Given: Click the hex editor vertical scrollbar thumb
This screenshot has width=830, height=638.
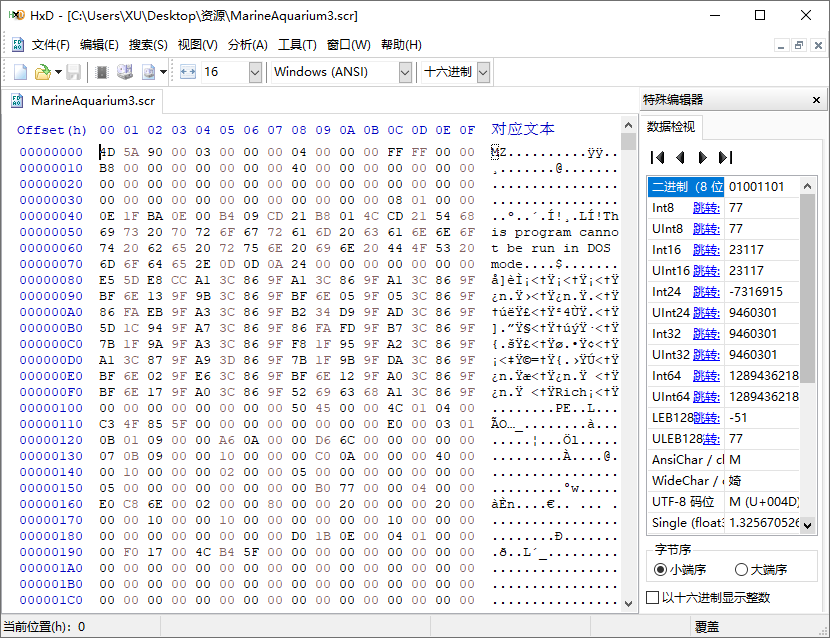Looking at the screenshot, I should pos(628,142).
